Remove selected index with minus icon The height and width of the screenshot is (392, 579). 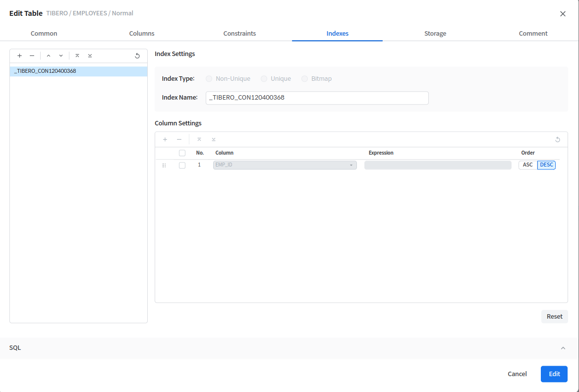click(32, 56)
